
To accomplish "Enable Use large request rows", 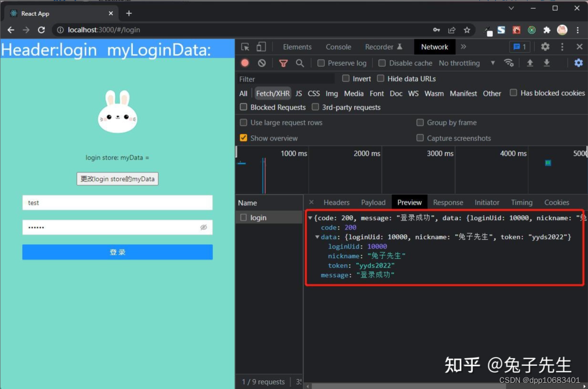I will pyautogui.click(x=243, y=122).
